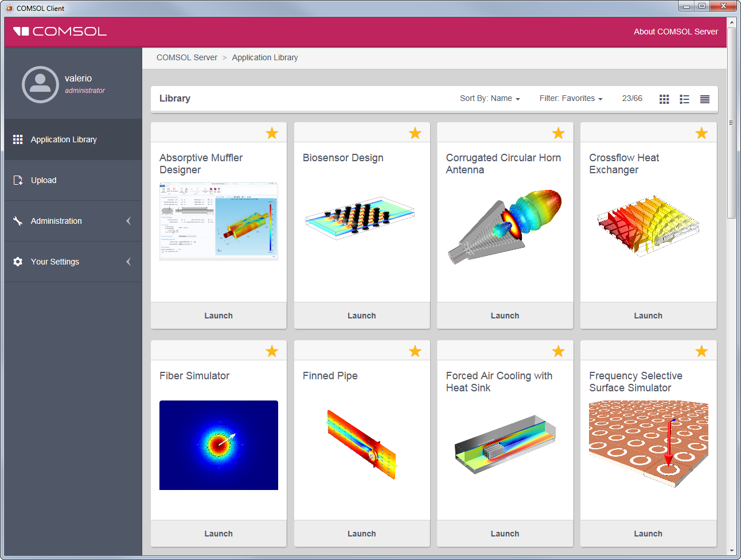Click the Finned Pipe title

[x=330, y=376]
